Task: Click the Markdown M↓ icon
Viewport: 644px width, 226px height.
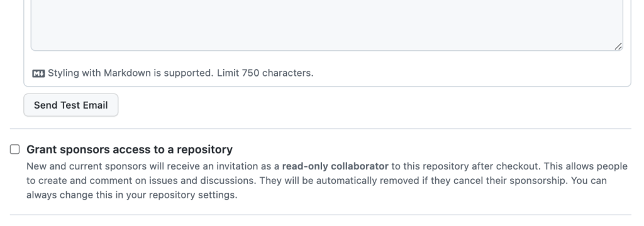Action: [38, 73]
